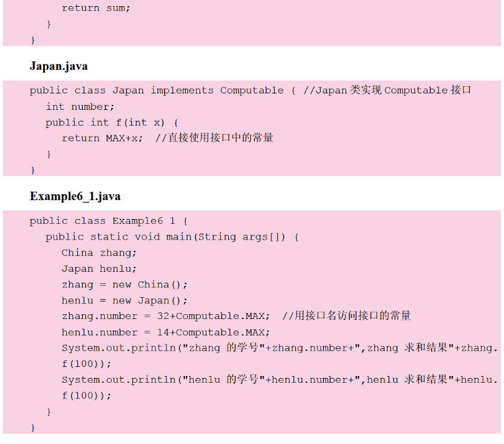Click the "int number;" field declaration
This screenshot has height=444, width=504.
pyautogui.click(x=80, y=107)
